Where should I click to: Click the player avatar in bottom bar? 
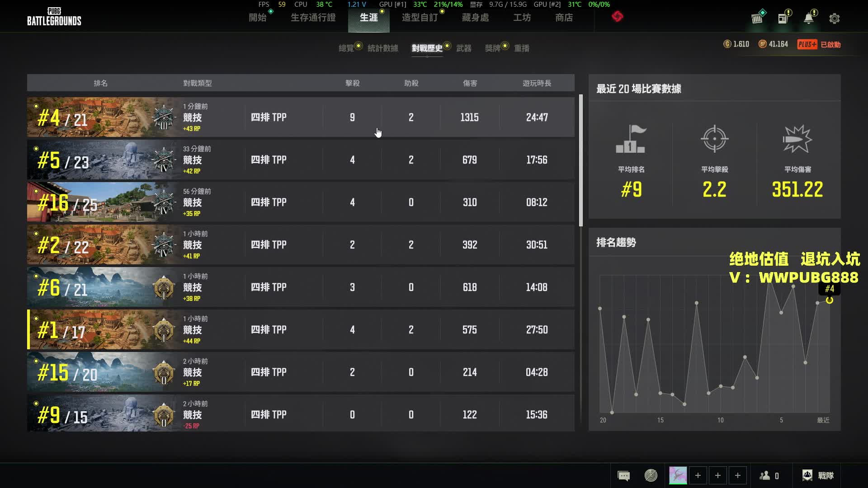(678, 475)
